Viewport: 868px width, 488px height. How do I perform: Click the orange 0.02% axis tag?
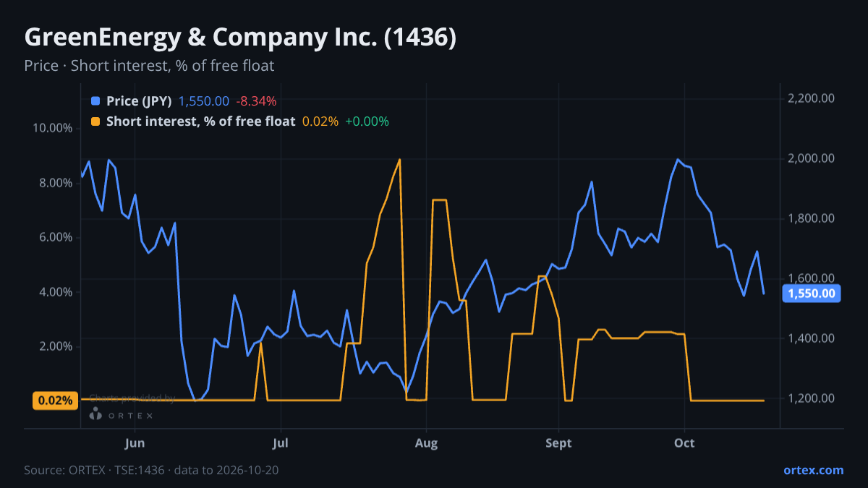(x=55, y=401)
